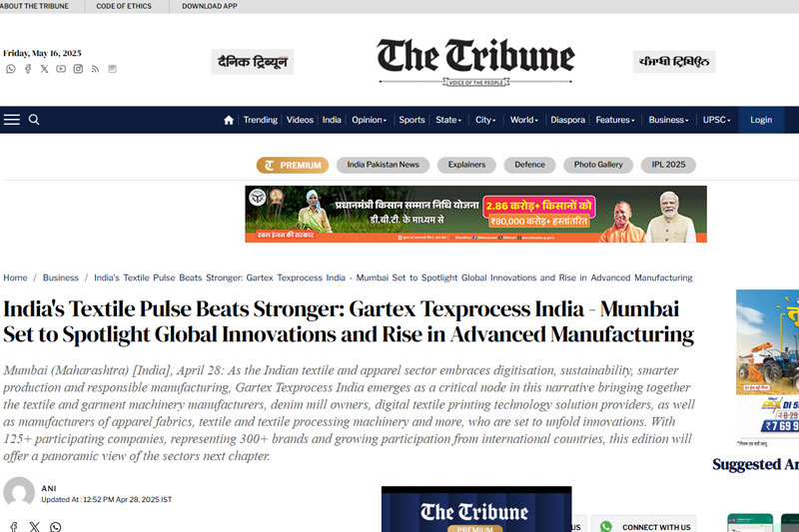This screenshot has width=799, height=532.
Task: Expand the State dropdown
Action: tap(448, 120)
